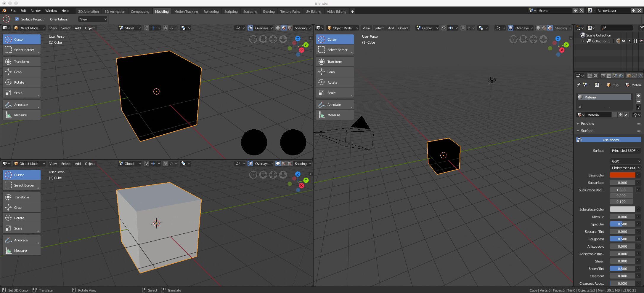The image size is (644, 293).
Task: Open the Orientation View dropdown
Action: [93, 19]
